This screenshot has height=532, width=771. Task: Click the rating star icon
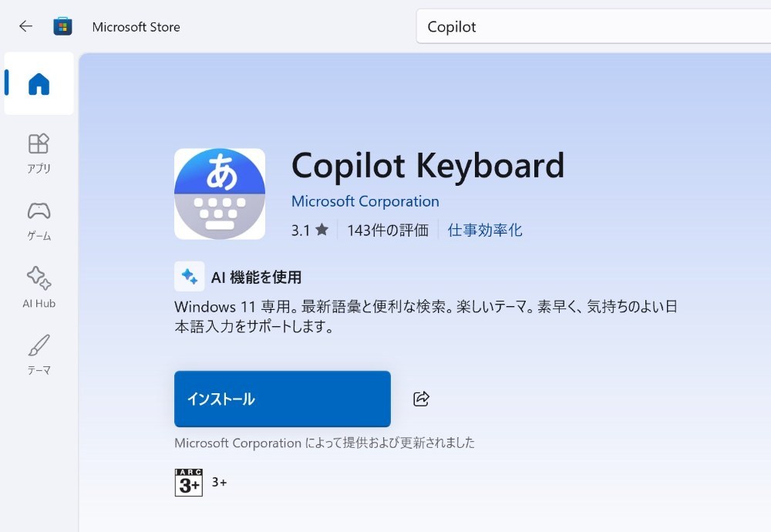point(322,229)
